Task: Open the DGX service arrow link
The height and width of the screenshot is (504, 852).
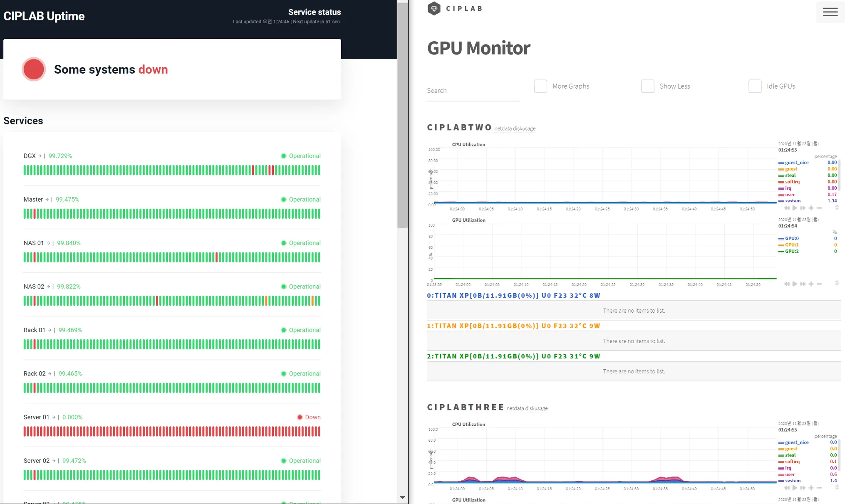Action: [x=40, y=156]
